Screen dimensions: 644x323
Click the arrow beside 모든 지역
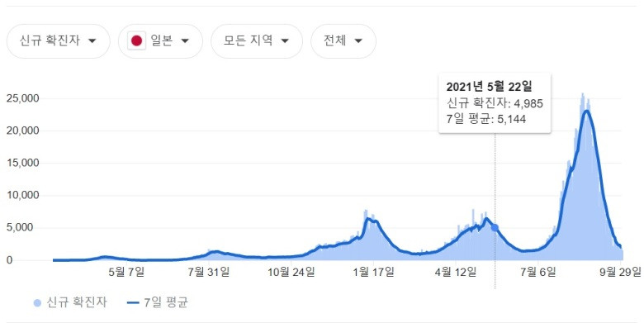(285, 40)
